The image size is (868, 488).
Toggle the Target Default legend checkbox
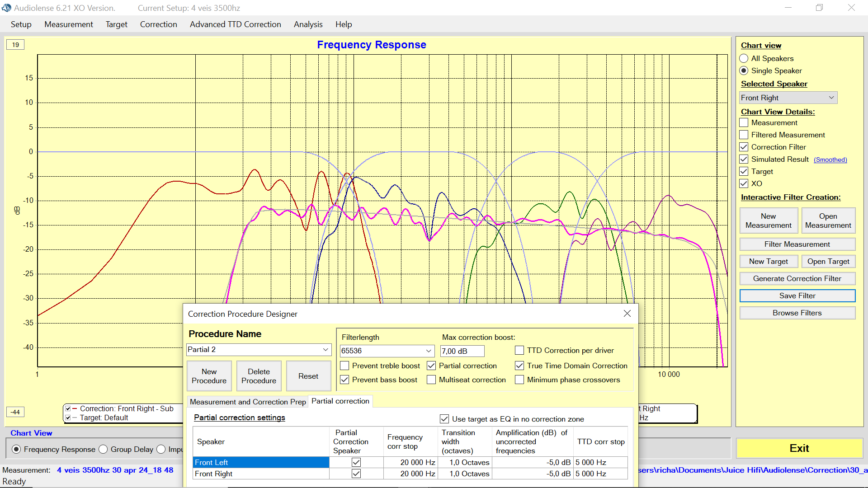[x=68, y=418]
